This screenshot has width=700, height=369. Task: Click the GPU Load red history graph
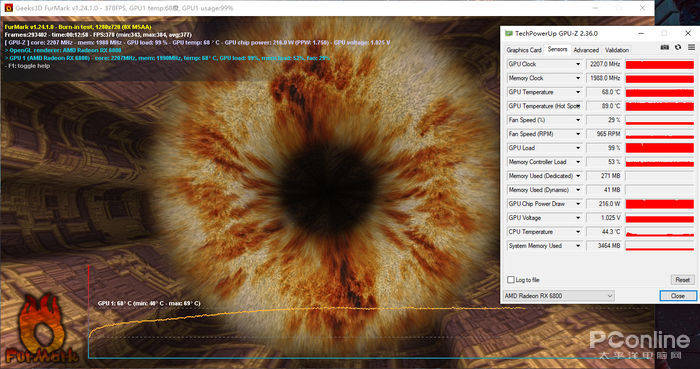(660, 148)
